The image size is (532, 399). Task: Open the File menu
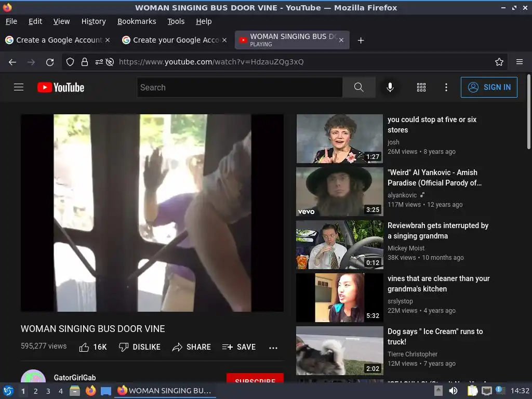click(x=11, y=21)
